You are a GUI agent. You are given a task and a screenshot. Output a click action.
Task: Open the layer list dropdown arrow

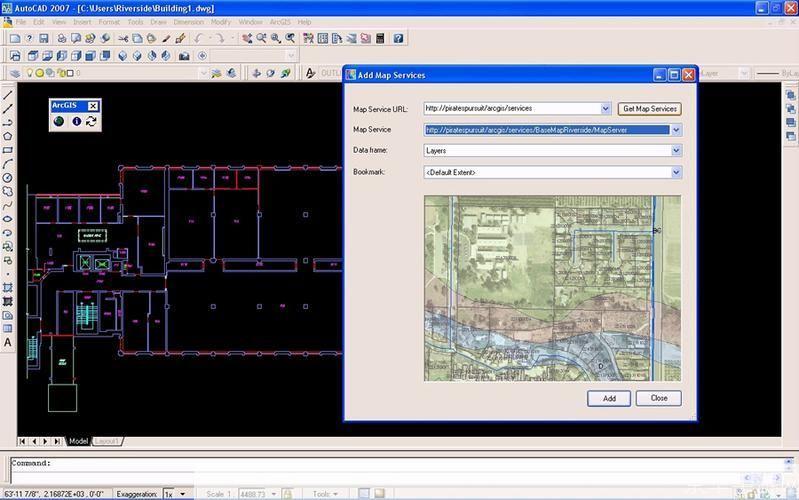click(203, 73)
